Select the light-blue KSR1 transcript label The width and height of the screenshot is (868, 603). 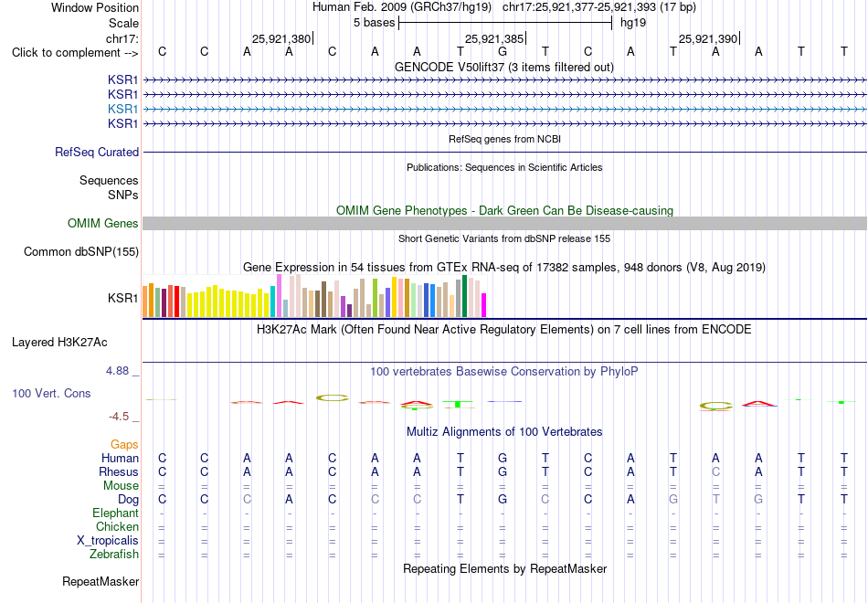(123, 109)
